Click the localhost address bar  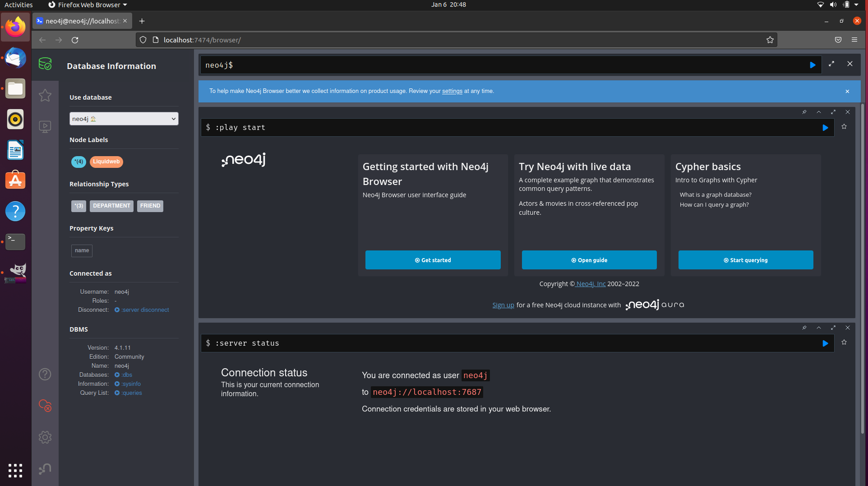456,40
